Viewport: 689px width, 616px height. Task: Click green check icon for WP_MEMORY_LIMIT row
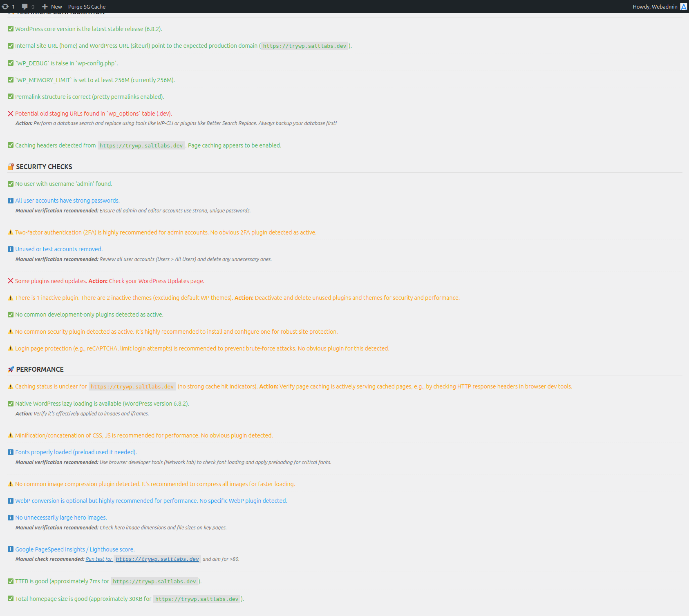(11, 80)
